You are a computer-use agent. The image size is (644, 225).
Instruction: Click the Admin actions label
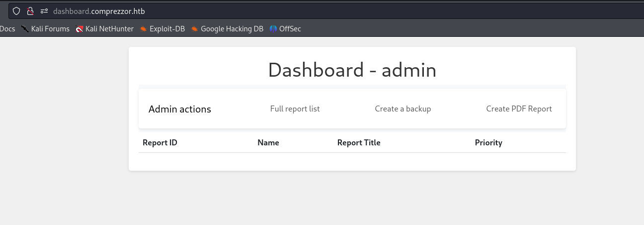coord(180,109)
